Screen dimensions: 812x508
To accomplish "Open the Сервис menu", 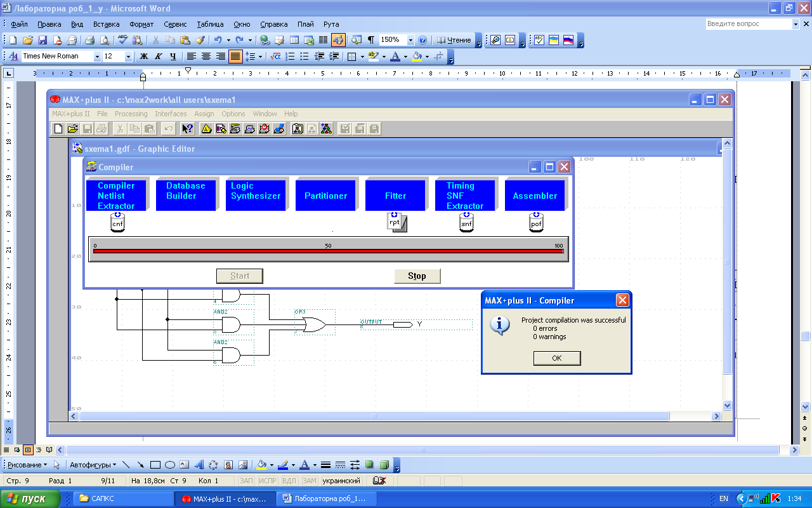I will point(175,24).
